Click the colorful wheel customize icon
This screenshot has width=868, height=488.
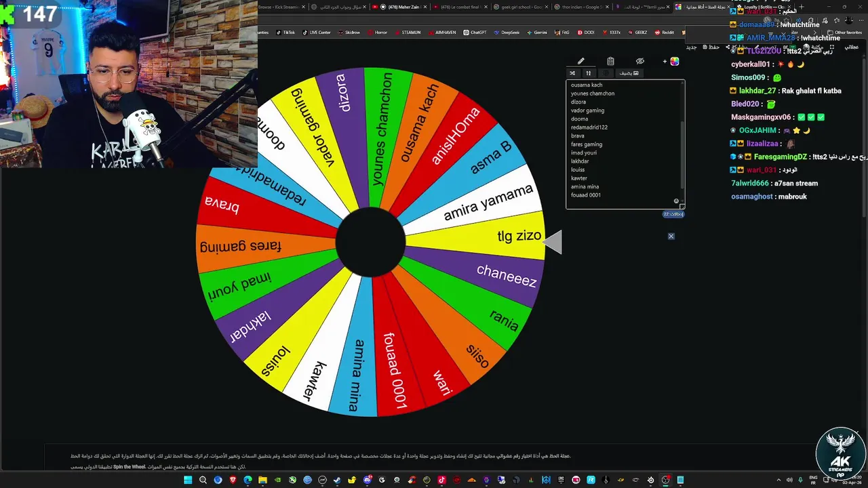675,61
